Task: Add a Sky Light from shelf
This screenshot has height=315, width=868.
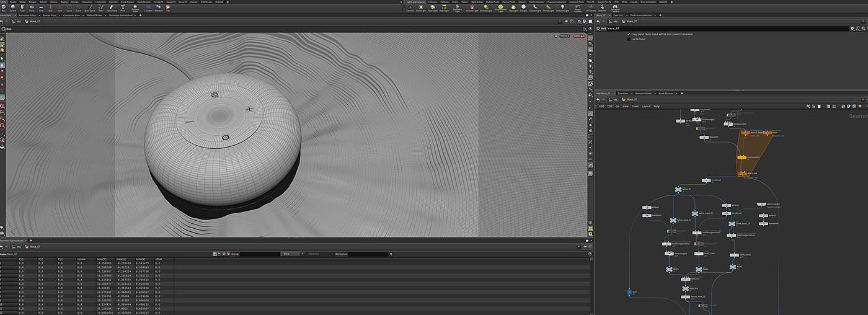Action: (x=512, y=8)
